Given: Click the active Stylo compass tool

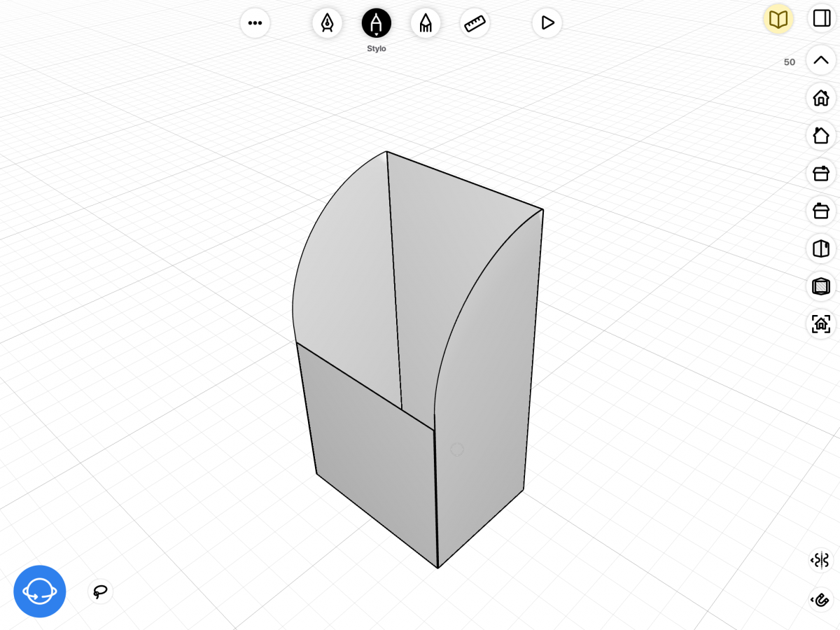Looking at the screenshot, I should coord(377,23).
